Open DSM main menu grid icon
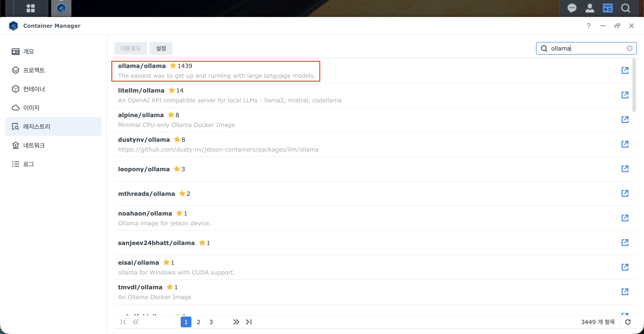Image resolution: width=644 pixels, height=334 pixels. [30, 8]
